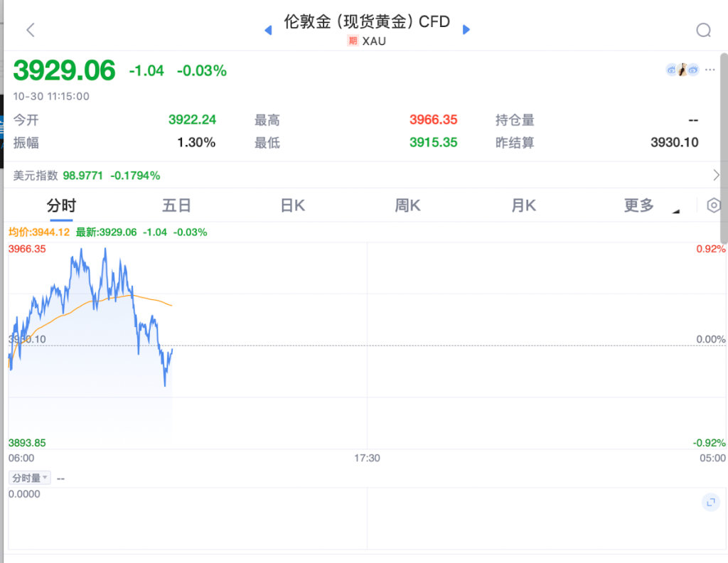
Task: Switch to next instrument with right triangle
Action: pyautogui.click(x=466, y=30)
